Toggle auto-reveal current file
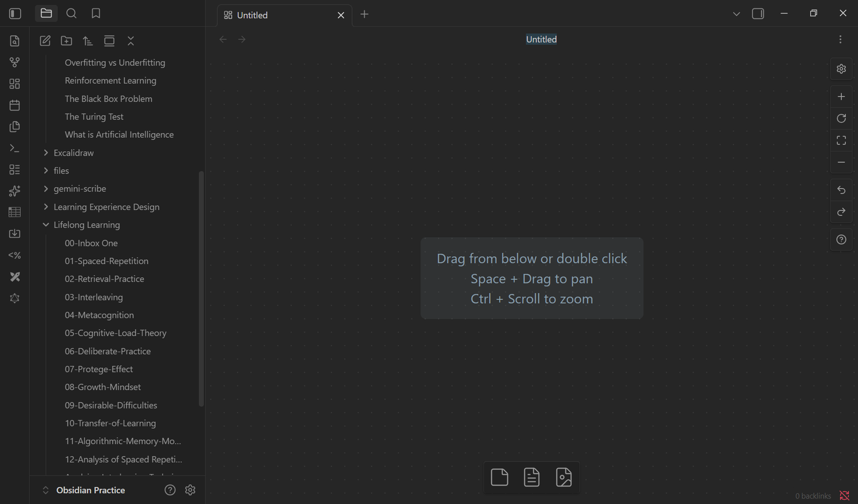 point(109,41)
